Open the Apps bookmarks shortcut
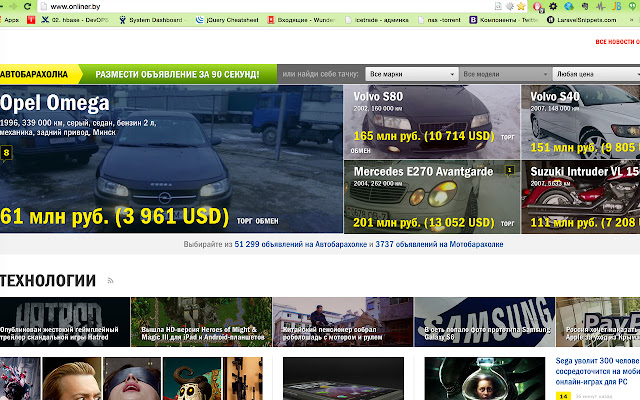This screenshot has width=640, height=400. 10,20
